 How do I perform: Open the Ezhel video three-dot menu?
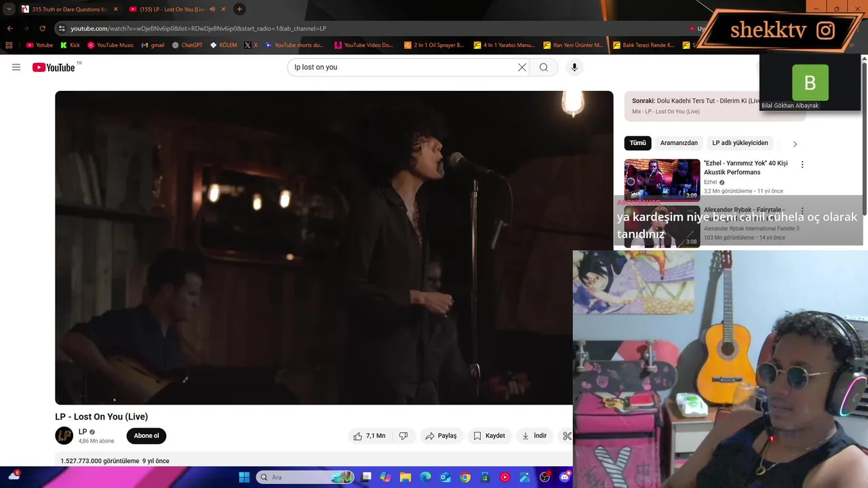pos(802,165)
